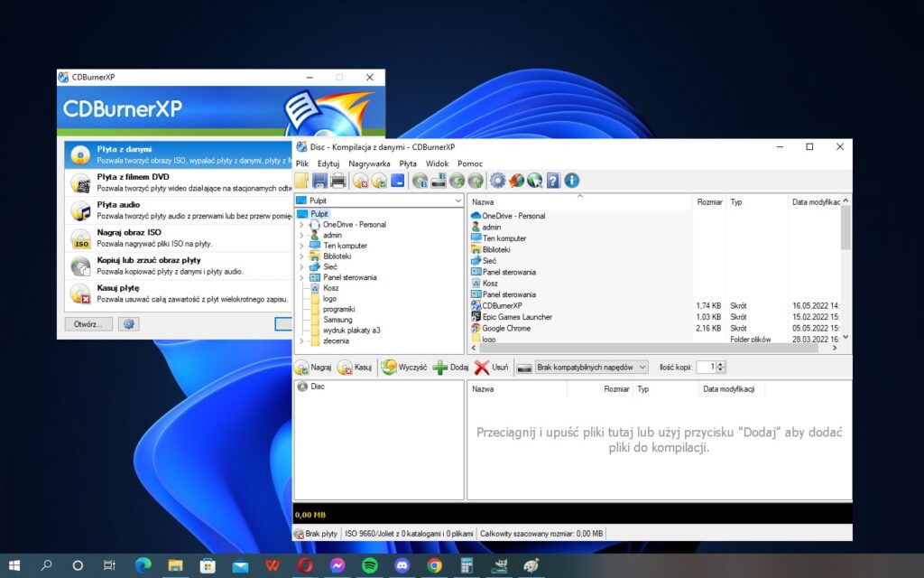Select Google Chrome in the file list
924x578 pixels.
(506, 328)
